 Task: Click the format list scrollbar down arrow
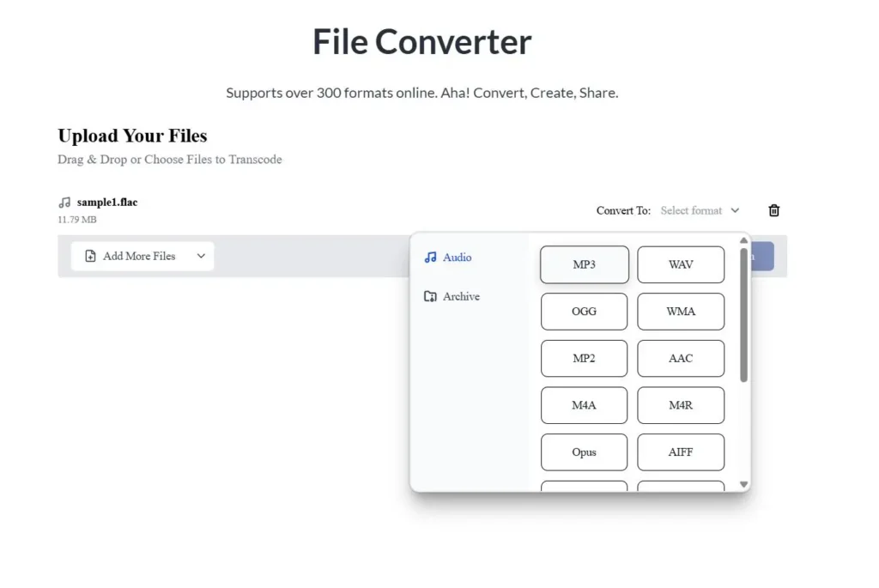click(743, 484)
